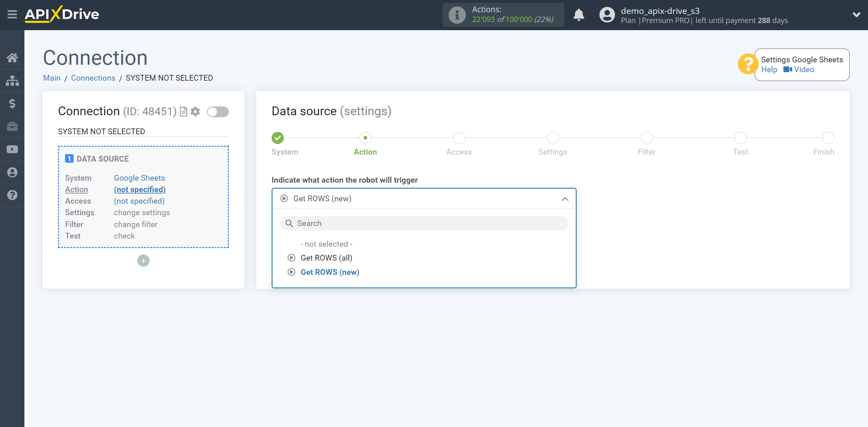Image resolution: width=868 pixels, height=427 pixels.
Task: Toggle the Action step active state
Action: point(366,138)
